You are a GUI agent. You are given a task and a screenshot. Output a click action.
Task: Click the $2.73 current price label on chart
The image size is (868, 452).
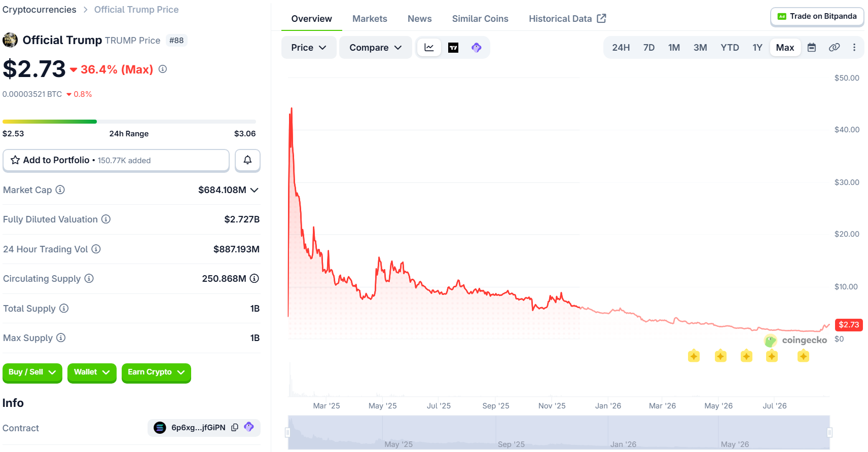point(849,325)
